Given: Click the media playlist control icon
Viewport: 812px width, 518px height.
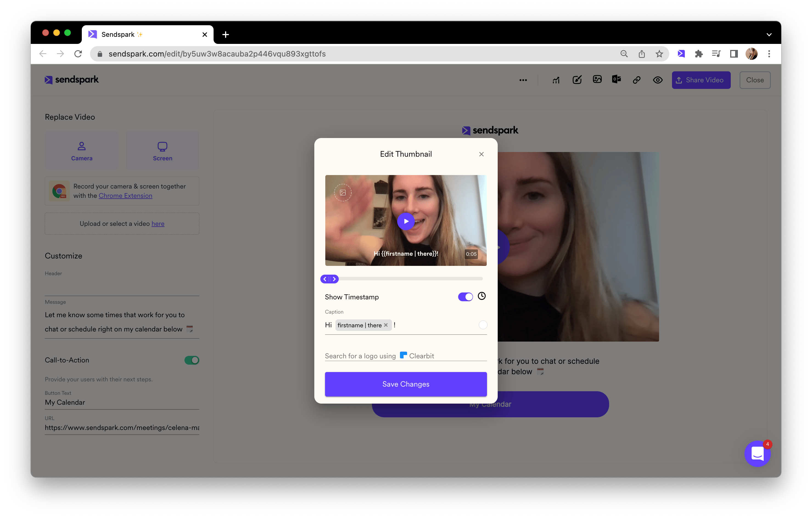Looking at the screenshot, I should (x=716, y=54).
